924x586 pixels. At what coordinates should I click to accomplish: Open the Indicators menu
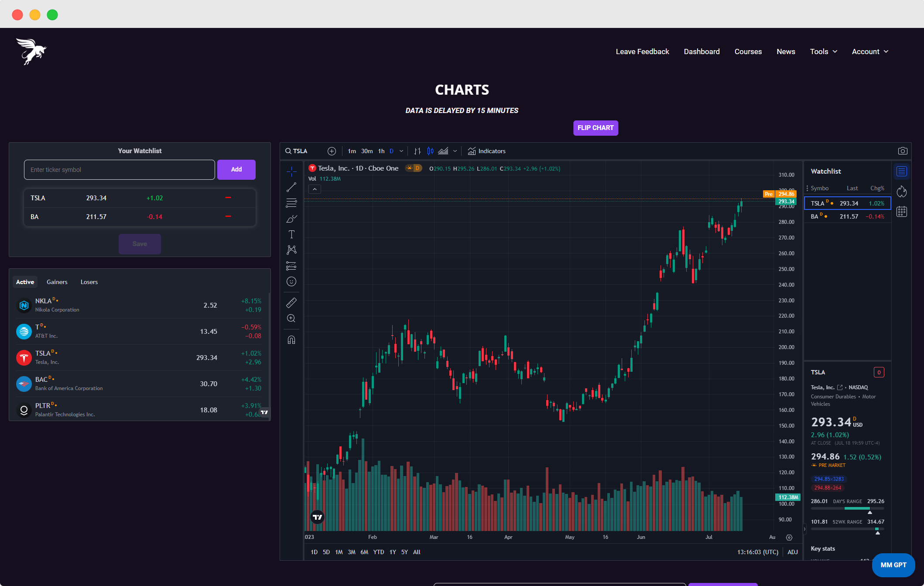click(487, 151)
